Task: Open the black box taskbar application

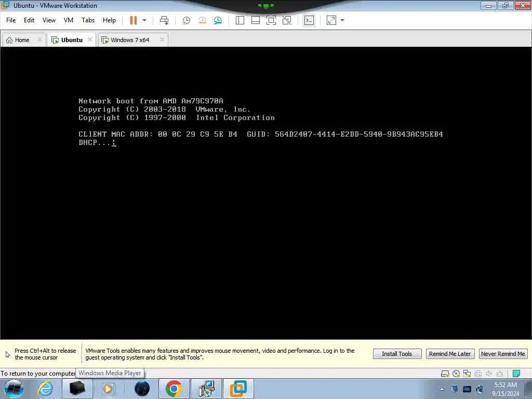Action: pyautogui.click(x=77, y=389)
